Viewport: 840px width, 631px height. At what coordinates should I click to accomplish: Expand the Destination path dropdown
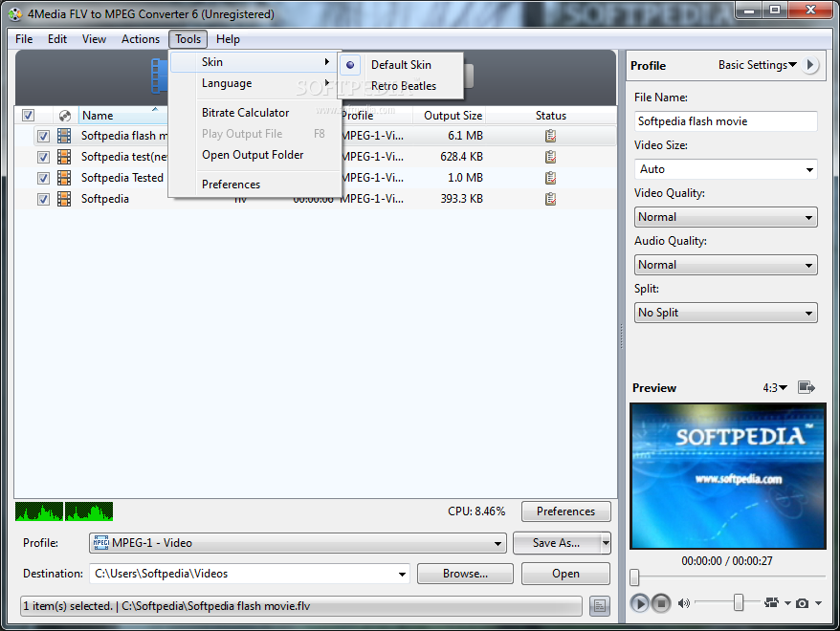pyautogui.click(x=402, y=575)
